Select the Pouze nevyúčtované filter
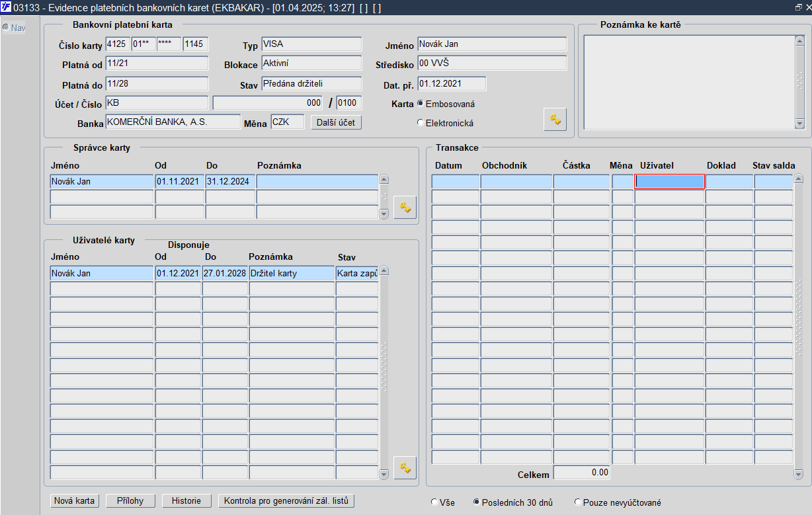This screenshot has height=515, width=812. click(x=577, y=502)
